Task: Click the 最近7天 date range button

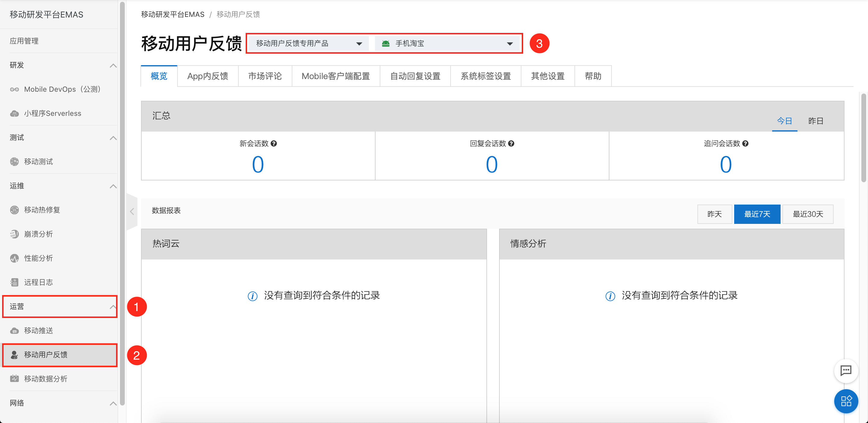Action: pos(757,214)
